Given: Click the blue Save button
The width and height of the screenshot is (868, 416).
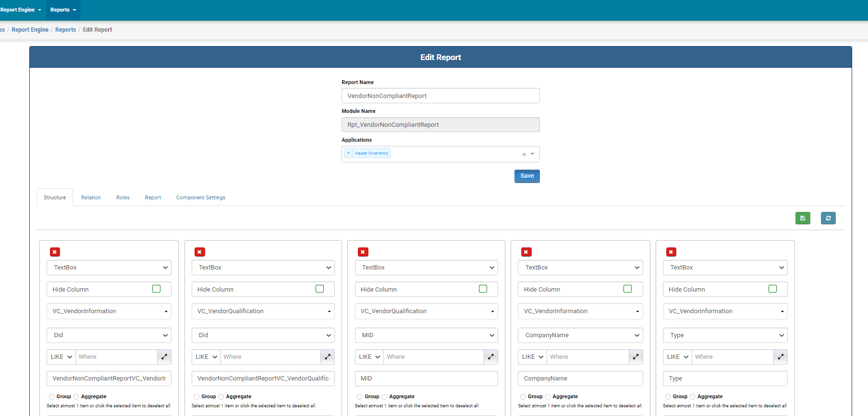Looking at the screenshot, I should (527, 176).
